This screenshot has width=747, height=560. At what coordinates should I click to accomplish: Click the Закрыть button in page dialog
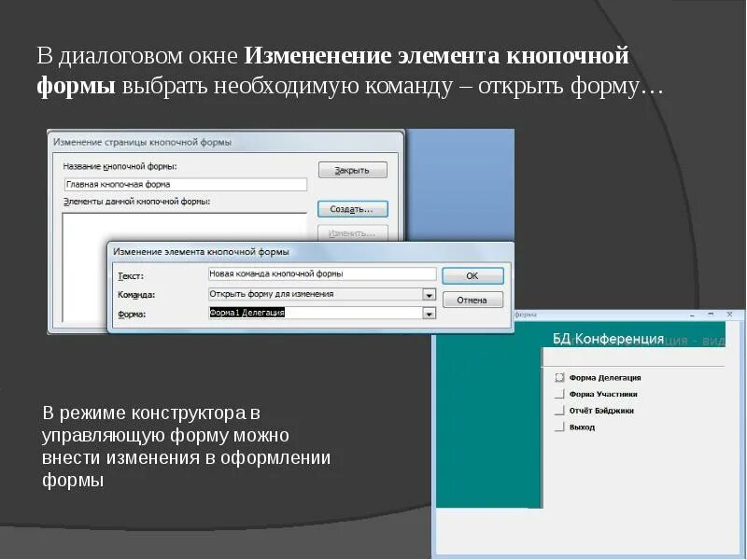click(353, 170)
